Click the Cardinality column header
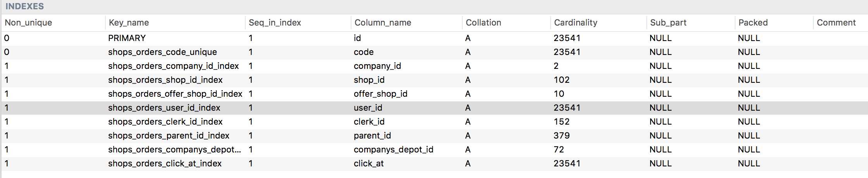 [598, 23]
